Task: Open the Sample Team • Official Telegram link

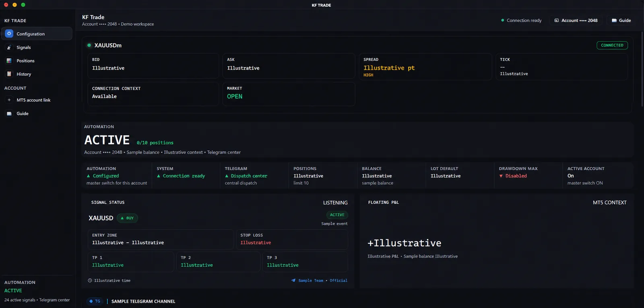Action: (x=319, y=281)
